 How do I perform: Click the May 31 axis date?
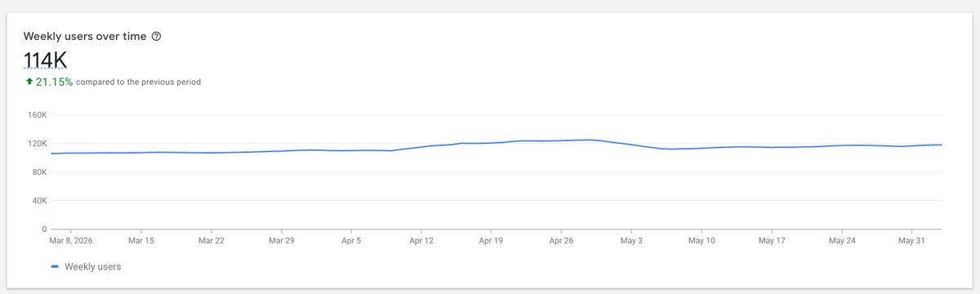coord(911,241)
